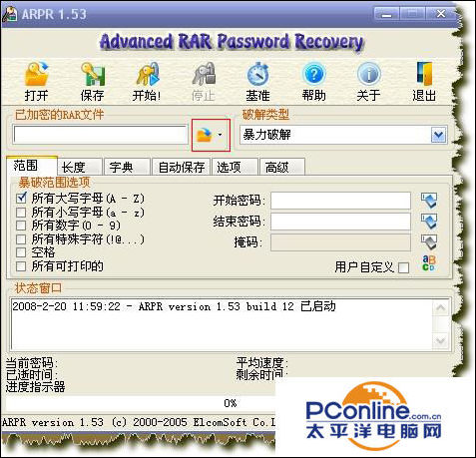Click the status window scroll down arrow
This screenshot has height=458, width=476.
point(440,340)
